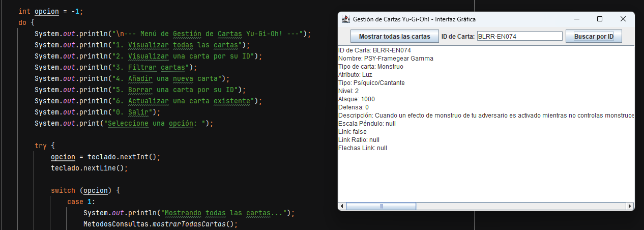Click the 'Nombre: PSY-Framegear Gamma' line
The image size is (644, 230).
386,59
